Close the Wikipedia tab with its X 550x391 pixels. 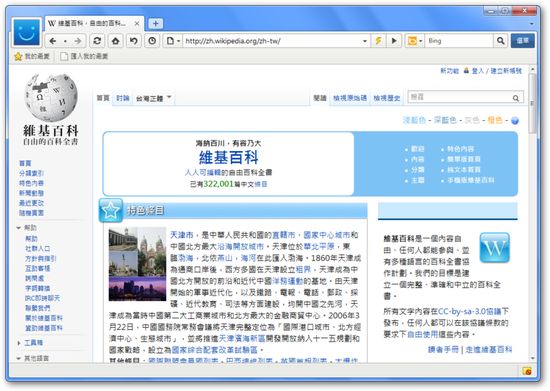pyautogui.click(x=137, y=23)
